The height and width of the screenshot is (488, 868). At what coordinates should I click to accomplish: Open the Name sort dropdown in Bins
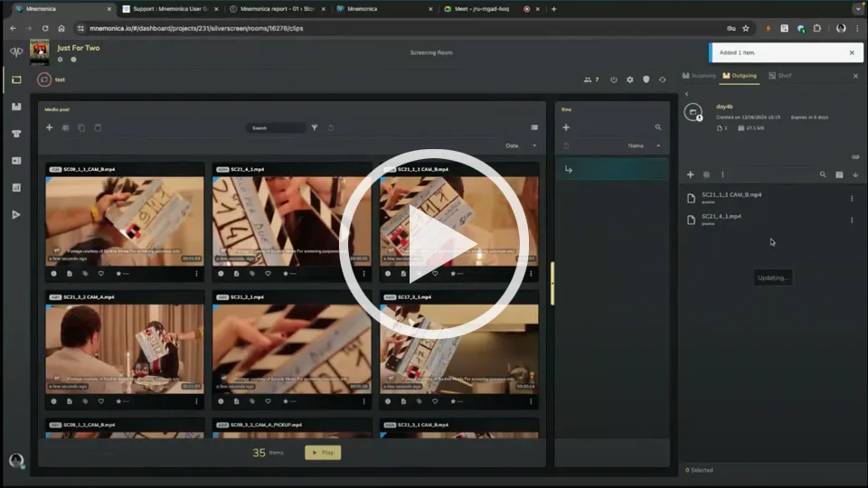tap(645, 145)
